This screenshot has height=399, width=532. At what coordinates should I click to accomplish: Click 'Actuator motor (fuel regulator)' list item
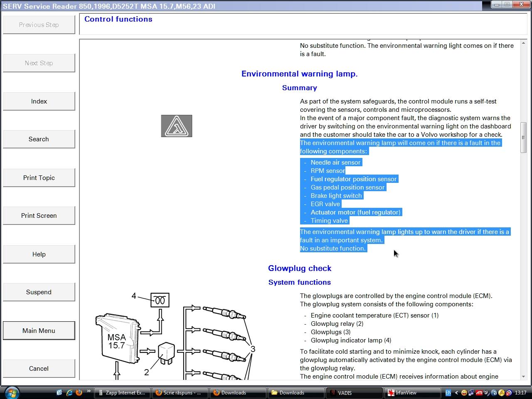click(x=355, y=212)
